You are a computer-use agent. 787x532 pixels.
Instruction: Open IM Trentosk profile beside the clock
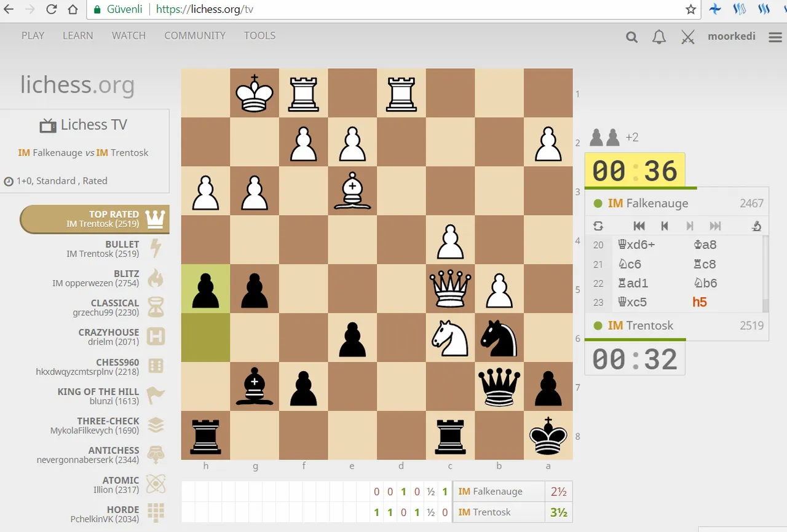[x=640, y=326]
